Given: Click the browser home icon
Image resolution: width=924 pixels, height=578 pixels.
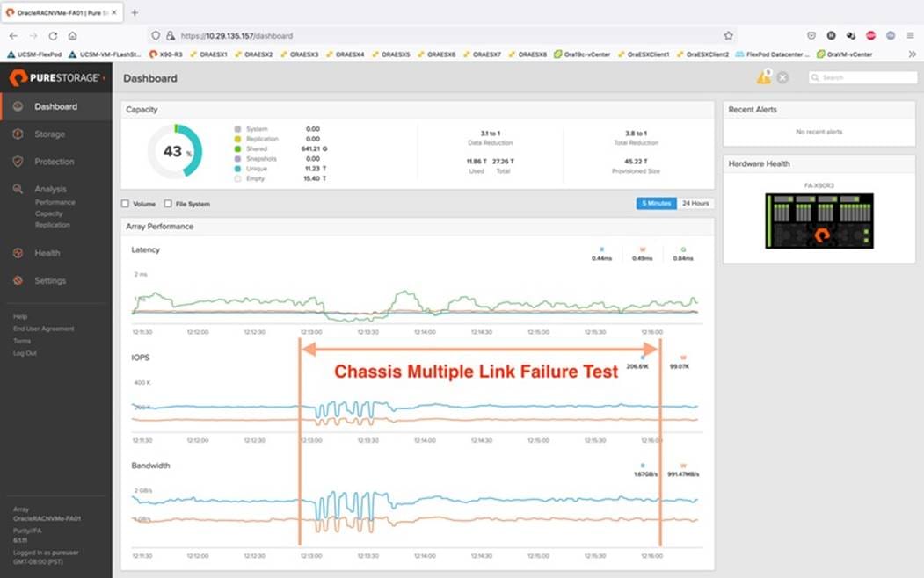Looking at the screenshot, I should (x=72, y=36).
